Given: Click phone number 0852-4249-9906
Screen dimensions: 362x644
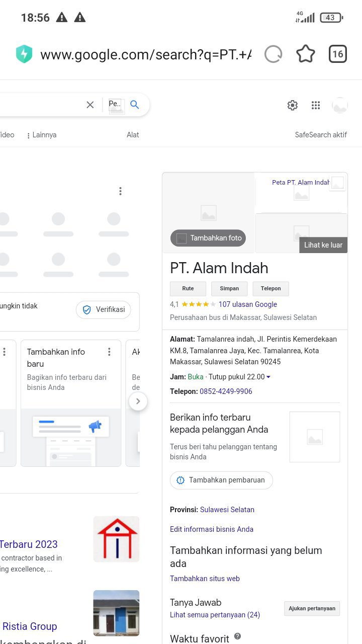Looking at the screenshot, I should (x=226, y=391).
